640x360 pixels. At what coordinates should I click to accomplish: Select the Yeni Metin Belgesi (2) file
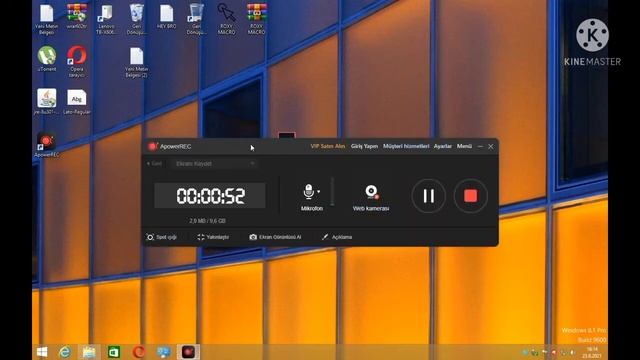(x=136, y=62)
